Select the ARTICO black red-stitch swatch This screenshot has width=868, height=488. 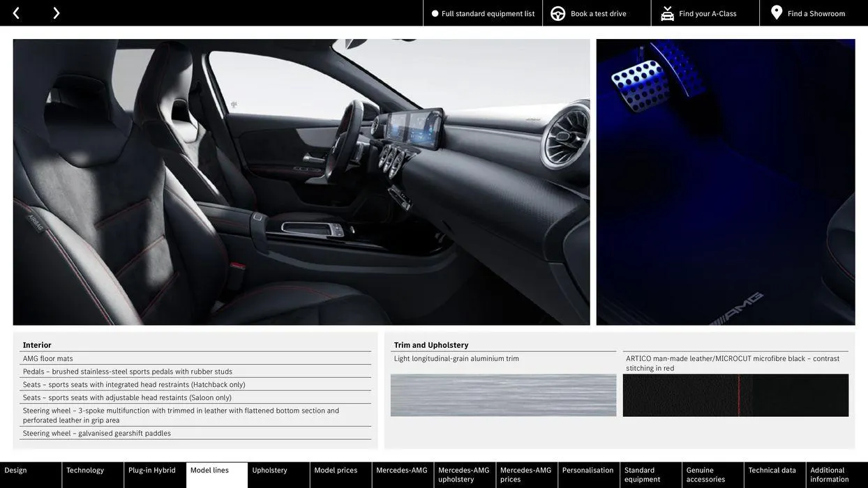click(735, 395)
